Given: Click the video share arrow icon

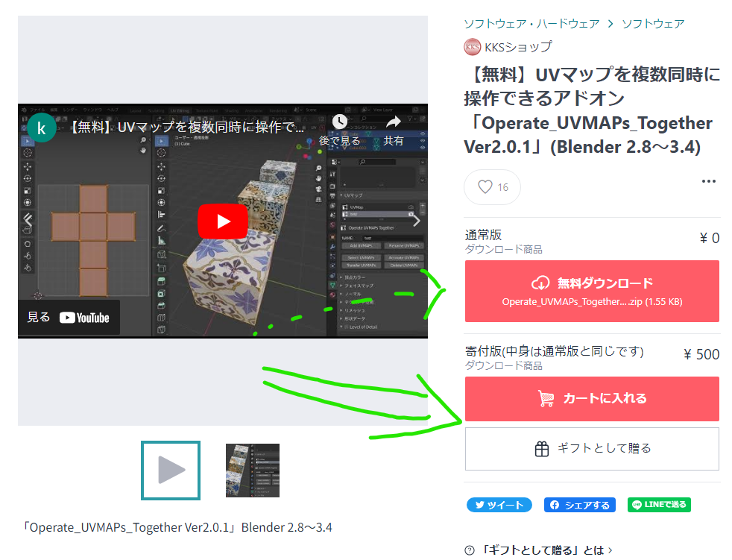Looking at the screenshot, I should pos(394,122).
